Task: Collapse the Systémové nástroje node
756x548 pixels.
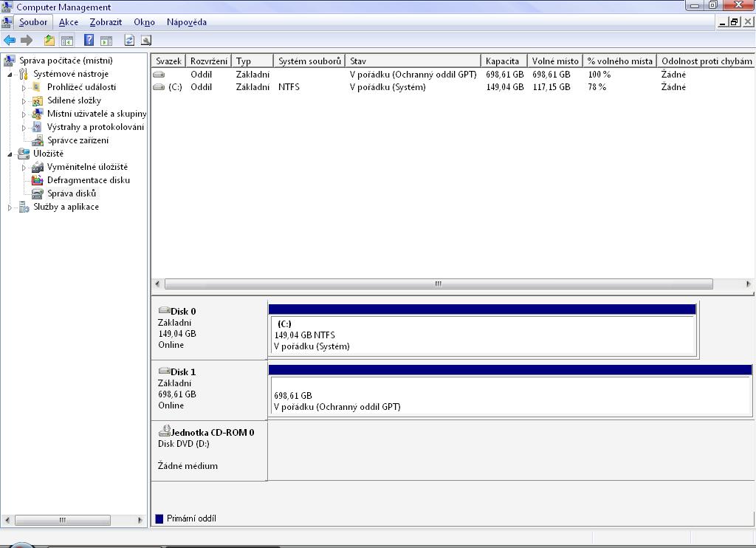Action: (x=10, y=75)
